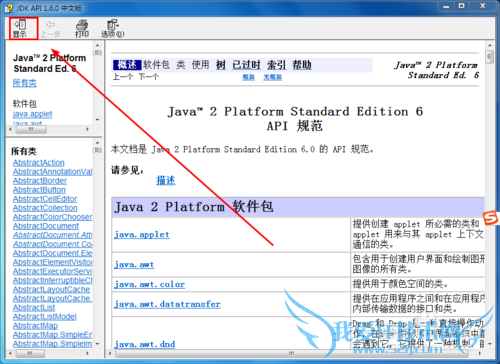Open java.awt.color package link
The image size is (500, 364).
149,284
